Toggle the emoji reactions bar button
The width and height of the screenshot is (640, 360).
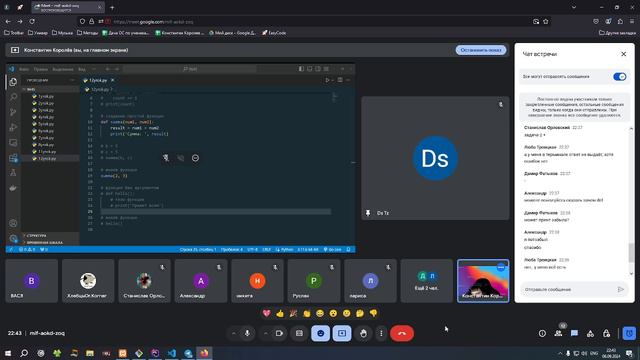pyautogui.click(x=321, y=333)
